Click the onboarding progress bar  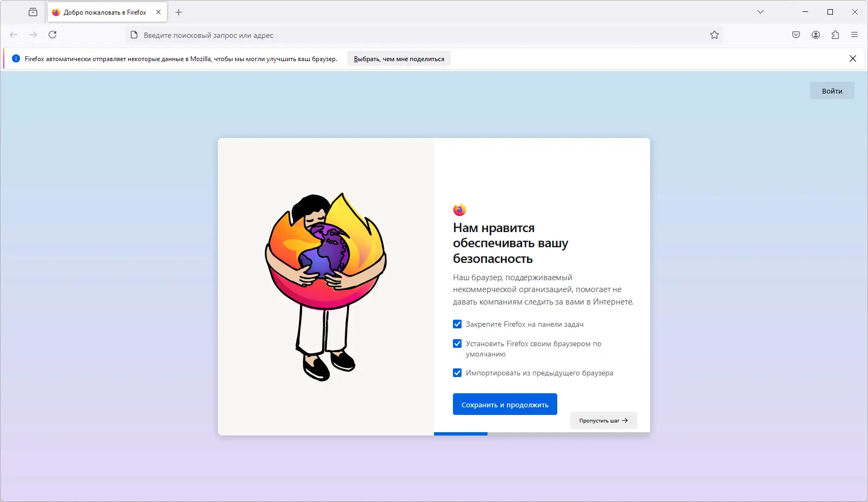click(542, 434)
